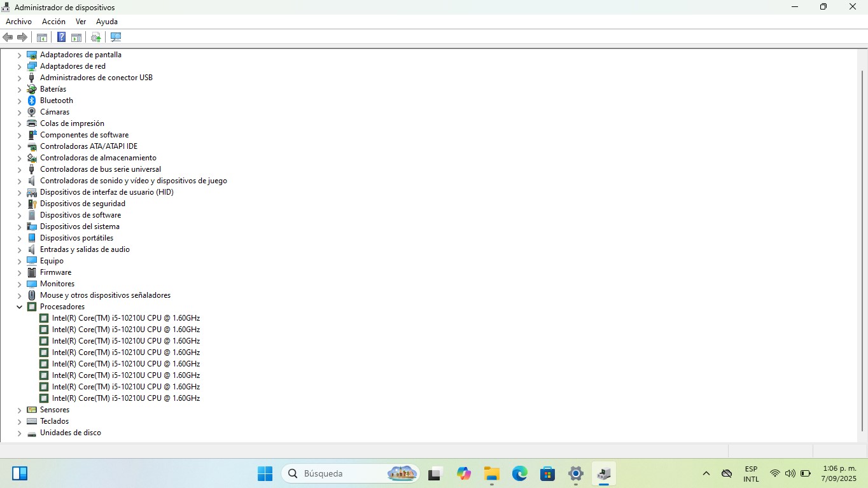This screenshot has width=868, height=488.
Task: Click the blue Help question mark icon
Action: [61, 38]
